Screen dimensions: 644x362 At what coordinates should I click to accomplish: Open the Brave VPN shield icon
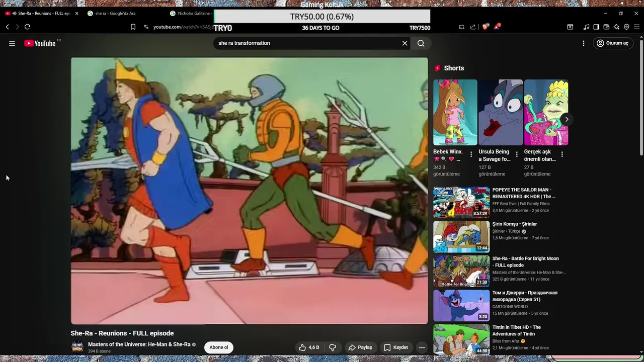pyautogui.click(x=626, y=27)
